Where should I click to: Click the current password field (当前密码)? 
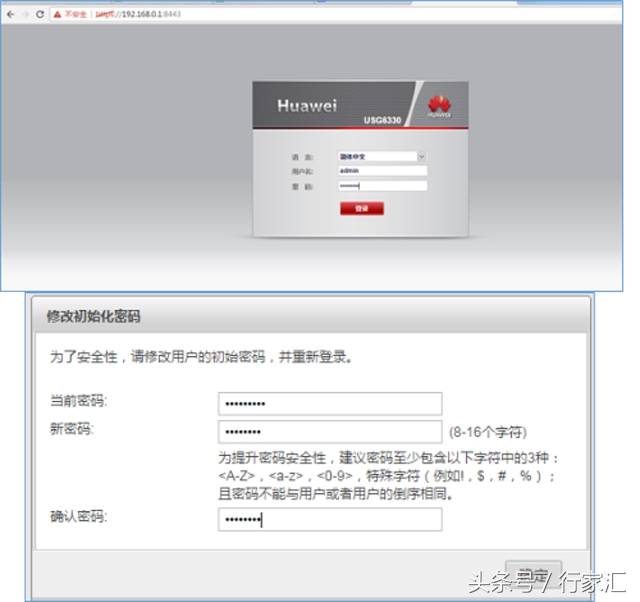330,404
